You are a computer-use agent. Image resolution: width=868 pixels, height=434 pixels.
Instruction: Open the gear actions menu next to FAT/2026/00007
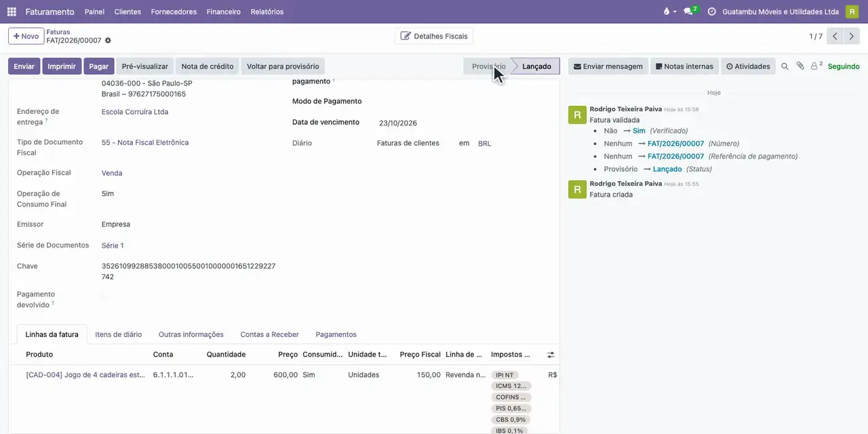click(108, 41)
